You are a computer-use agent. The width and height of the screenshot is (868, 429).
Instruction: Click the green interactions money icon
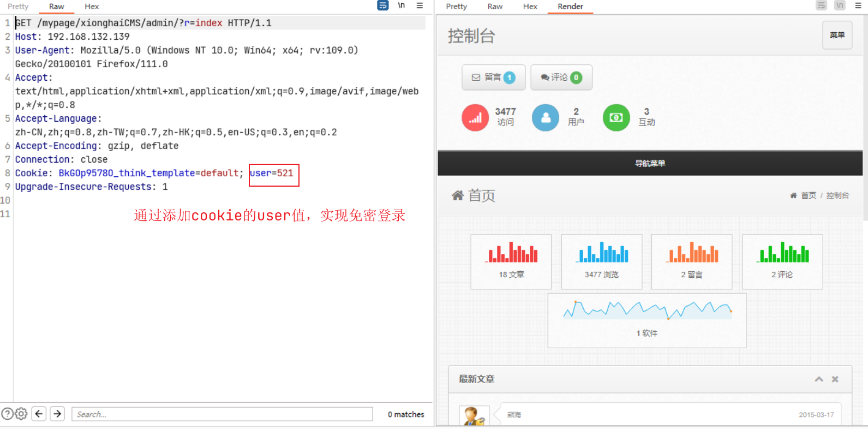(616, 117)
